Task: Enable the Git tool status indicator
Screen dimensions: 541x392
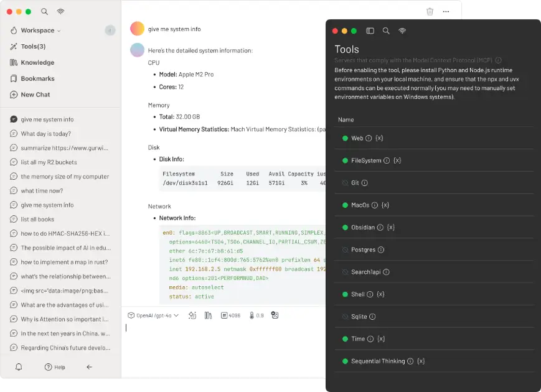Action: click(x=345, y=183)
